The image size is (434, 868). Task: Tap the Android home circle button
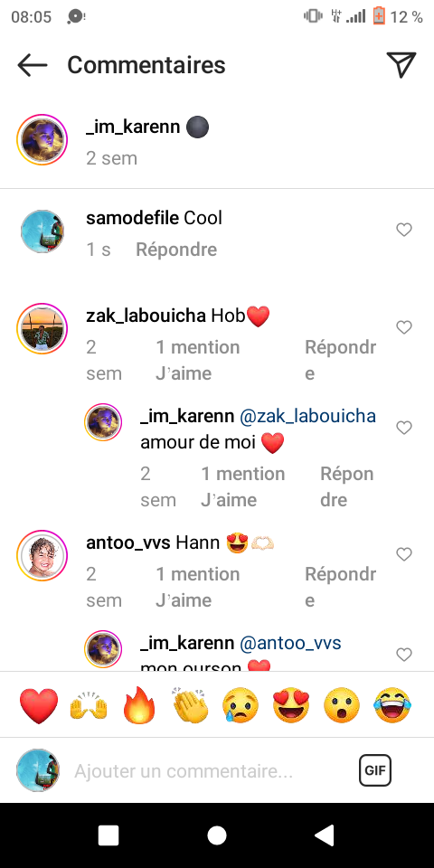pyautogui.click(x=216, y=835)
